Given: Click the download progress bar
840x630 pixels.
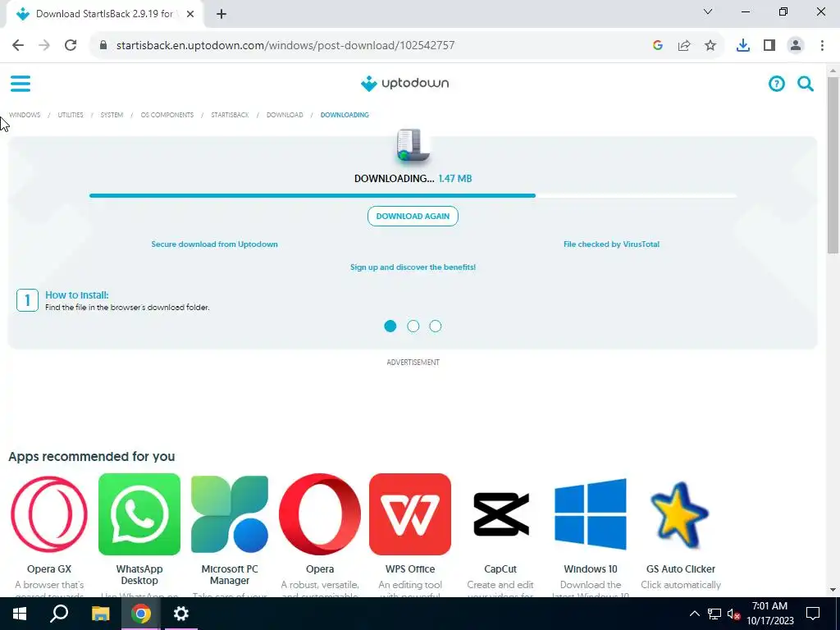Looking at the screenshot, I should click(x=413, y=195).
